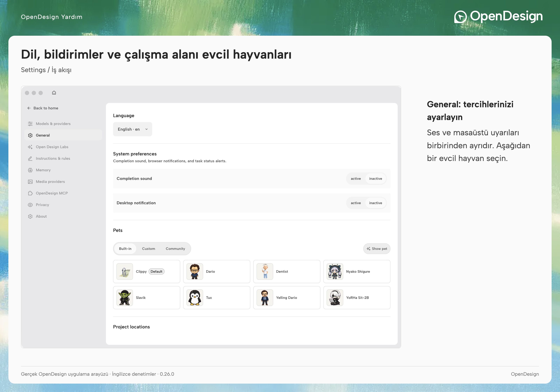Click the Media providers image icon
The image size is (560, 392).
30,182
